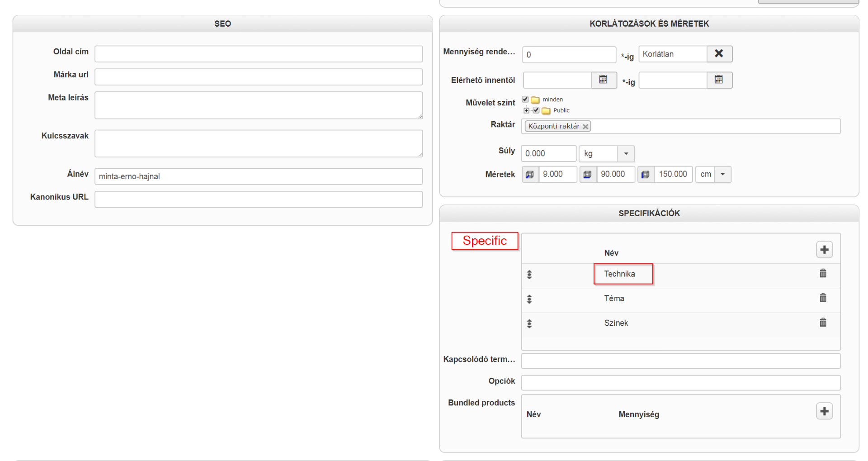This screenshot has width=868, height=461.
Task: Click into the Kulcsszavak text area
Action: point(259,143)
